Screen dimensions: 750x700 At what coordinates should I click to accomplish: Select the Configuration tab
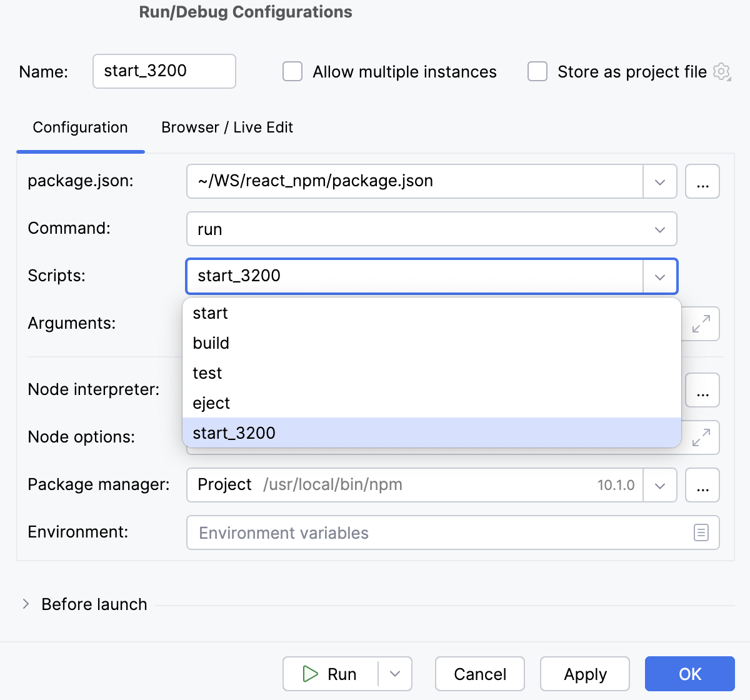coord(80,127)
